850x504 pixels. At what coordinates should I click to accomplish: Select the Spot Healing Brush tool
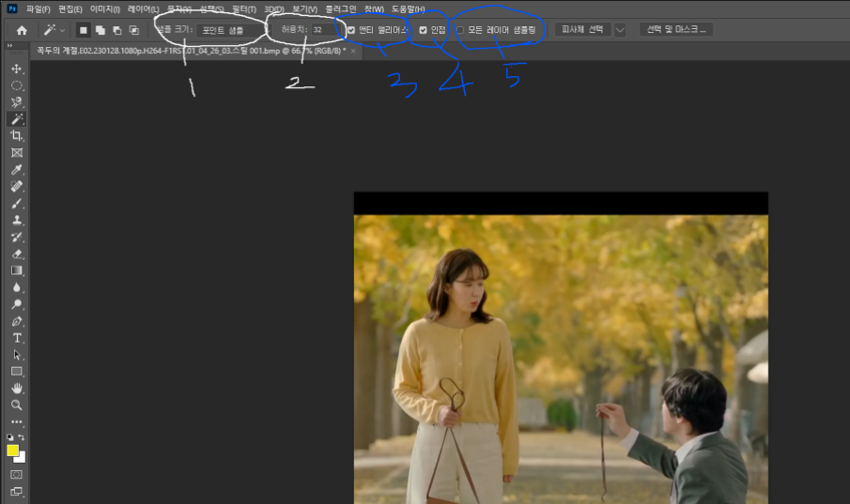point(17,187)
